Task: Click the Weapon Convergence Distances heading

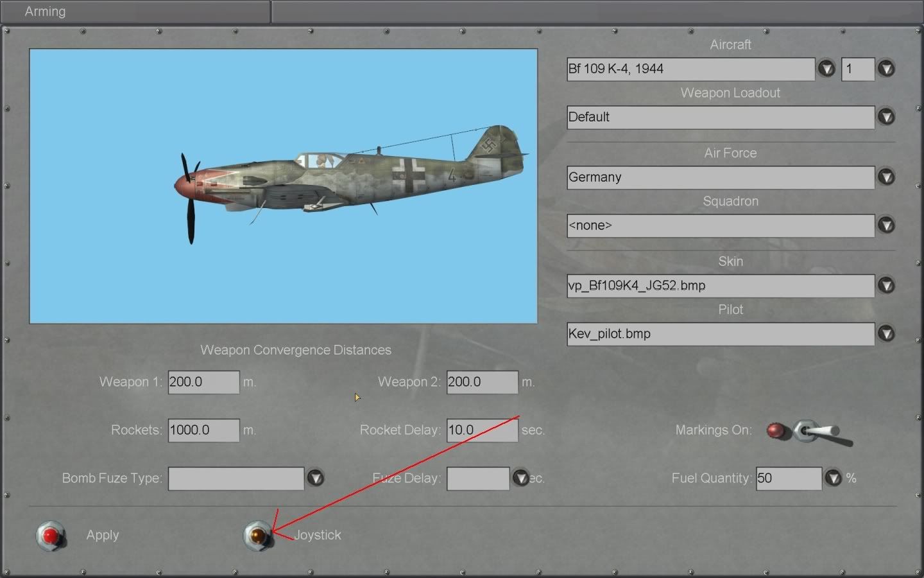Action: (296, 350)
